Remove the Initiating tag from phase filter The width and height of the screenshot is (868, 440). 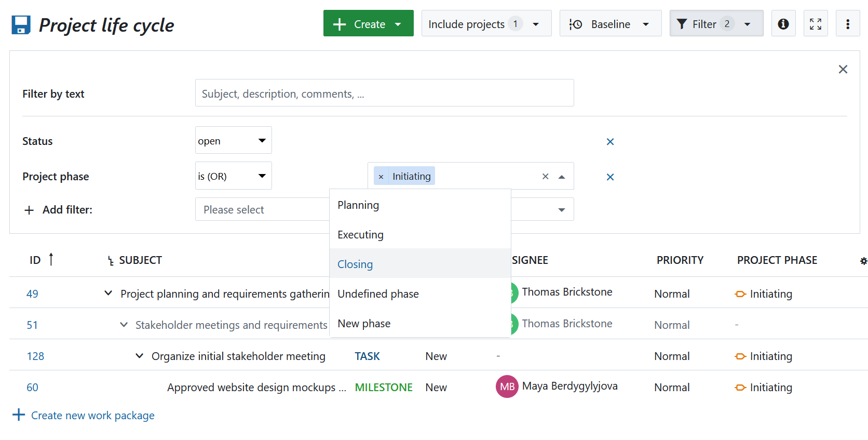click(x=381, y=177)
